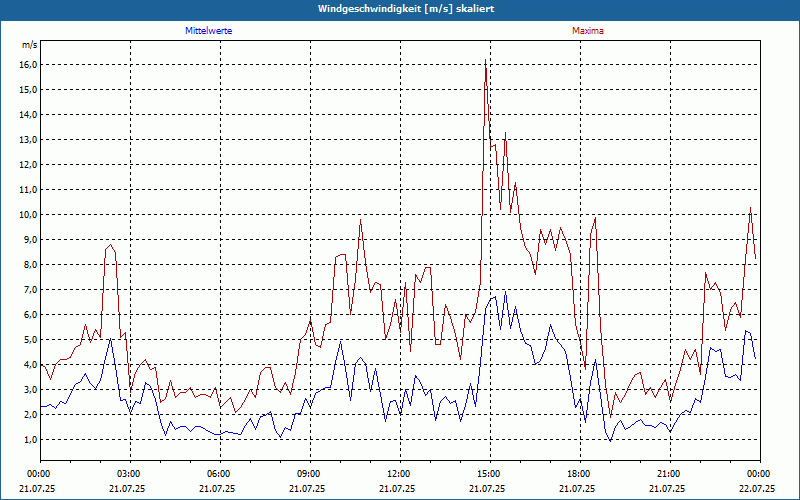Select the 7,0 y-axis value
This screenshot has height=500, width=800.
coord(31,289)
